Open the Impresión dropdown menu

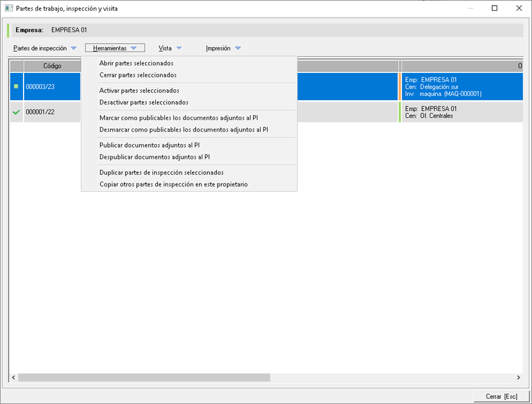[223, 49]
